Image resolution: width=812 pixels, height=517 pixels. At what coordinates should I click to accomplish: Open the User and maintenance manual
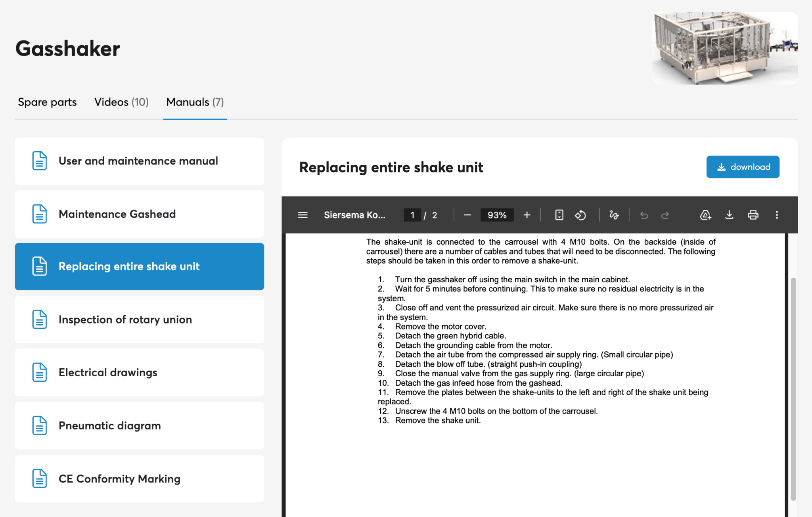coord(140,161)
